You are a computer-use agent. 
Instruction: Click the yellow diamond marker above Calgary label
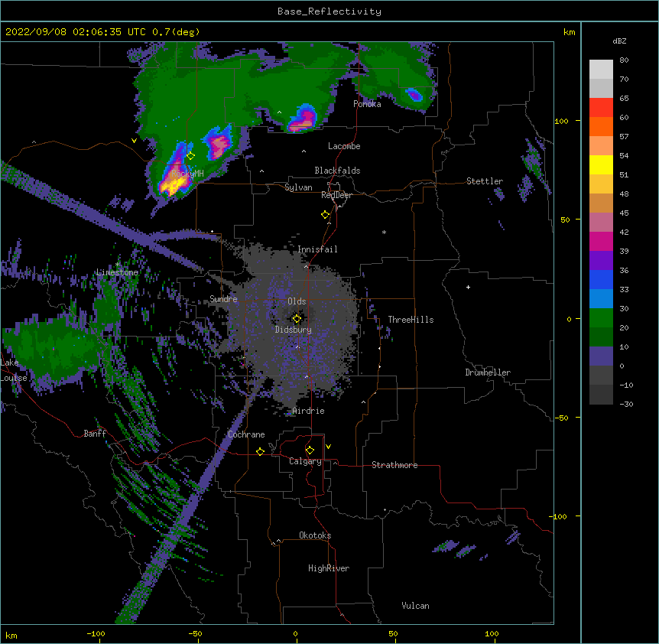(310, 450)
